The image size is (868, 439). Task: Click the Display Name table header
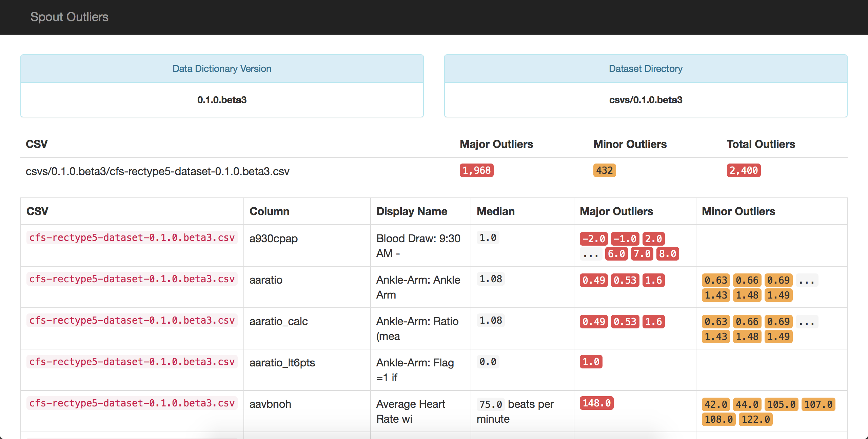[x=412, y=211]
